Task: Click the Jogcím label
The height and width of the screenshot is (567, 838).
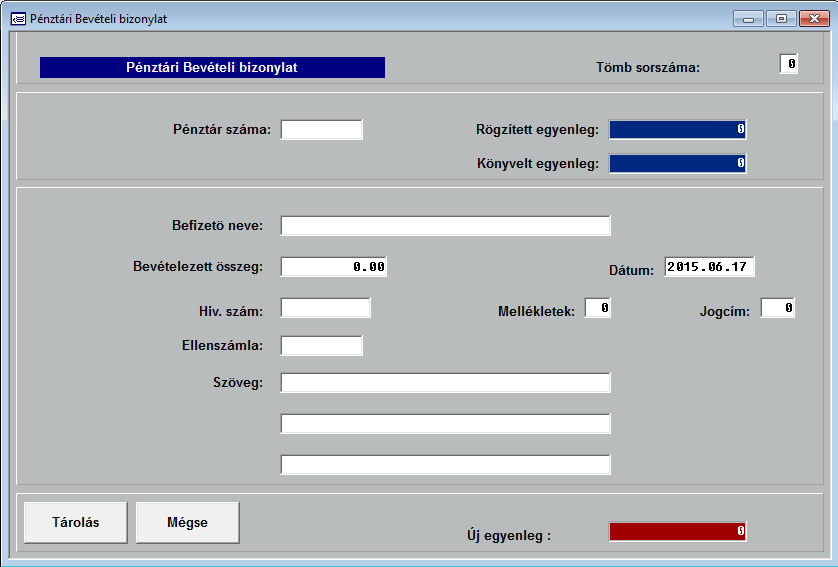Action: pyautogui.click(x=725, y=312)
